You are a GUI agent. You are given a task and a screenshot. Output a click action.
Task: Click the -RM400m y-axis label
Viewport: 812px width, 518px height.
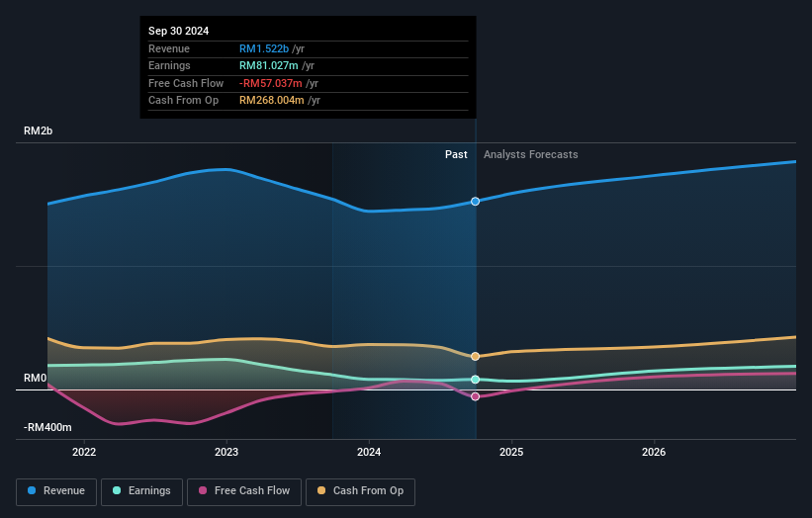47,427
